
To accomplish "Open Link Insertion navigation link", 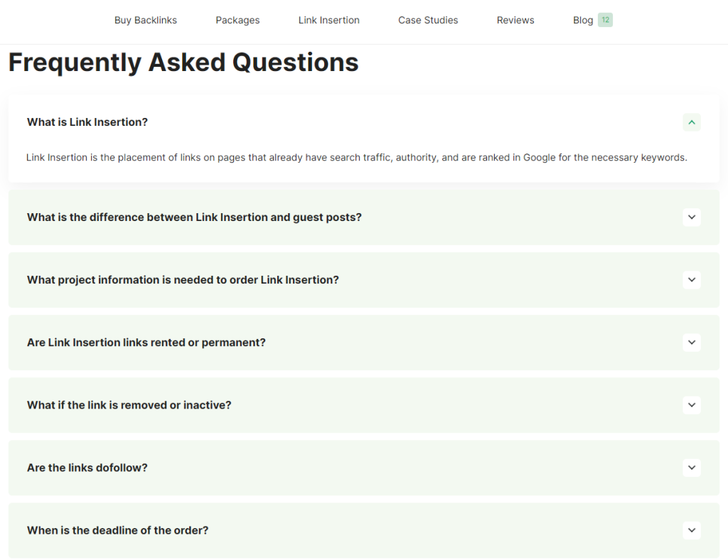I will (x=329, y=20).
